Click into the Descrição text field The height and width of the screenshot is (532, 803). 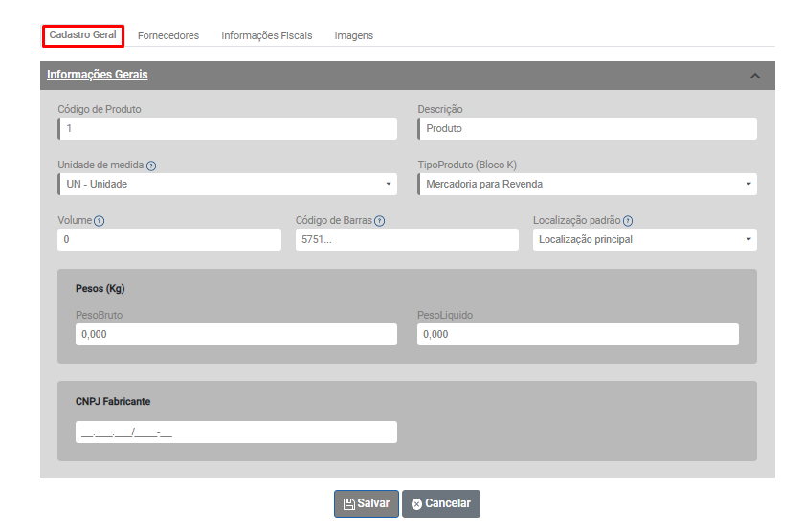(587, 128)
